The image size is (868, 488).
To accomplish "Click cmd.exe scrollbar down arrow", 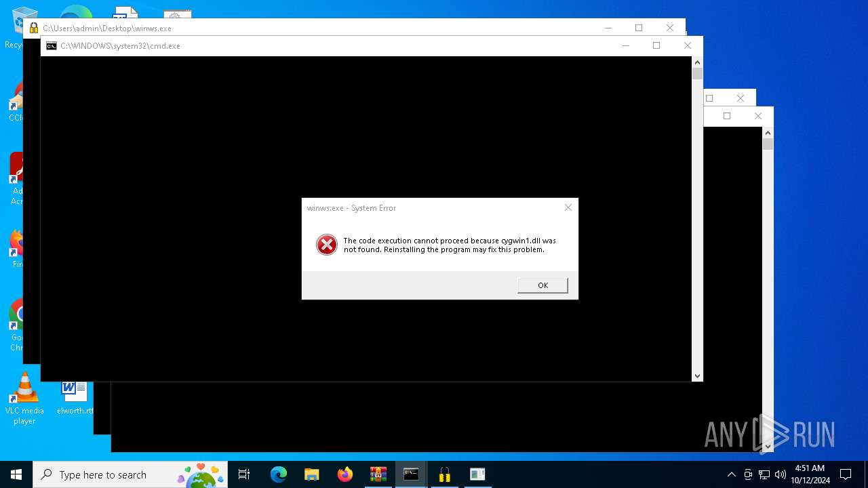I will tap(697, 375).
